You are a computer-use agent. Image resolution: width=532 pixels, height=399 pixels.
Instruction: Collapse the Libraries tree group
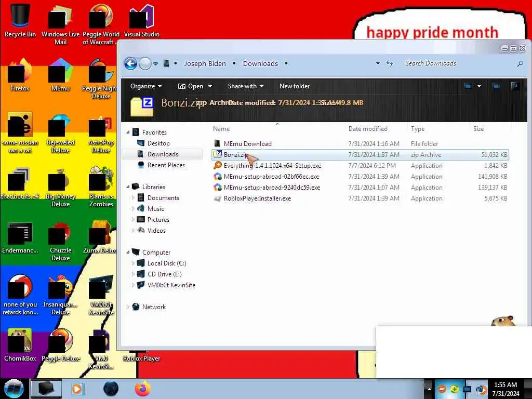pyautogui.click(x=128, y=187)
